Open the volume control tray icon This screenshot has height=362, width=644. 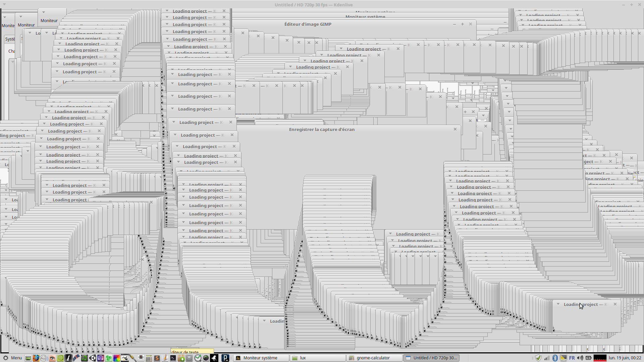pyautogui.click(x=580, y=358)
